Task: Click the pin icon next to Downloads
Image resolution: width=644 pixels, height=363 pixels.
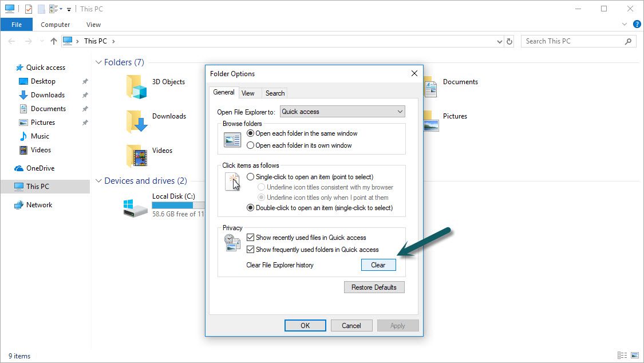Action: [85, 95]
